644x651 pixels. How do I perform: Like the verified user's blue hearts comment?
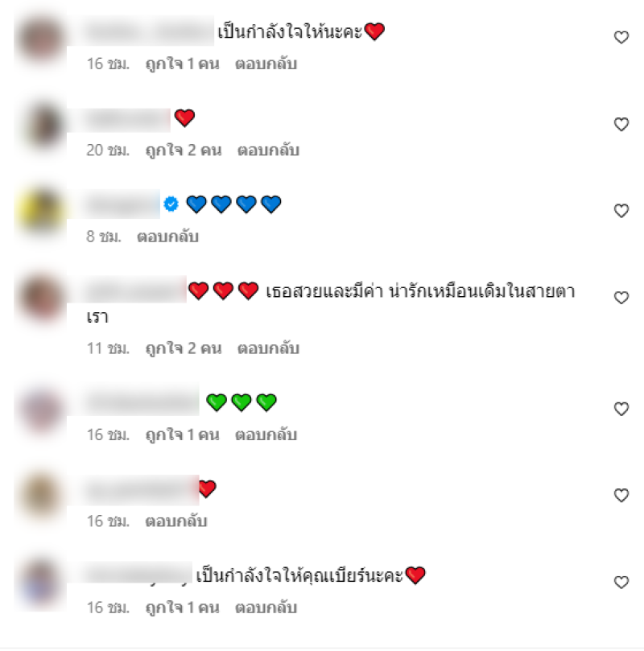(621, 211)
